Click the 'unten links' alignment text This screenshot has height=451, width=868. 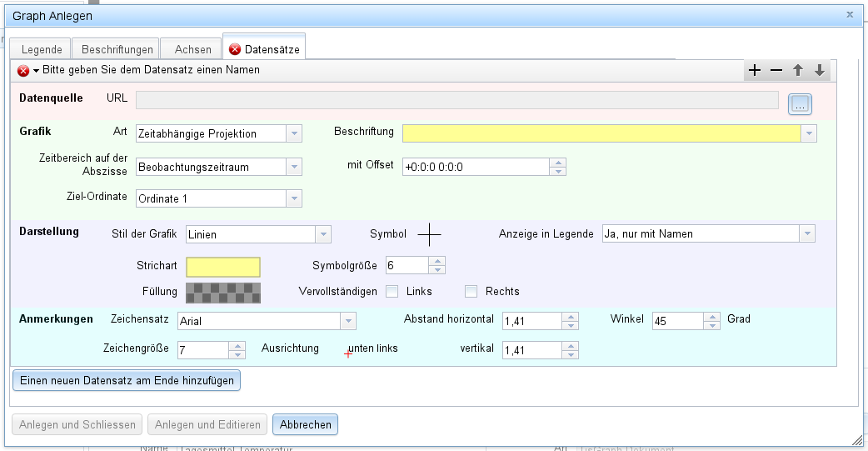click(374, 348)
